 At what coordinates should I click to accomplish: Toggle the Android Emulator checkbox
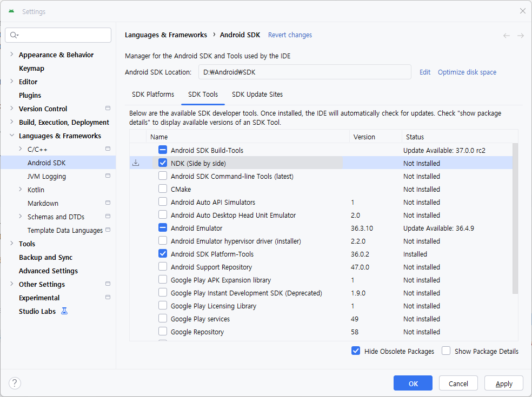click(x=163, y=227)
